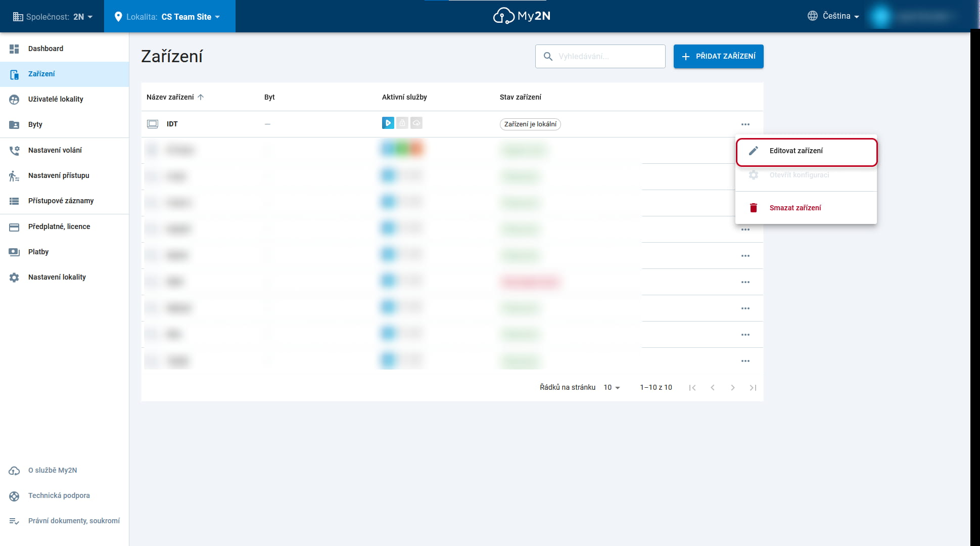Open Přístupové záznamy page
The image size is (980, 546).
(64, 201)
